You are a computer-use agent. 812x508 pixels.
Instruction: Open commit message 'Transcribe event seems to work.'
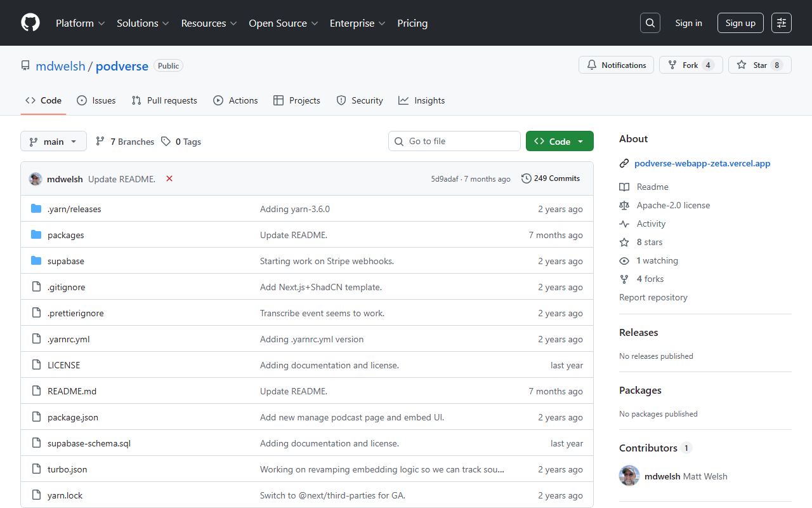(322, 313)
